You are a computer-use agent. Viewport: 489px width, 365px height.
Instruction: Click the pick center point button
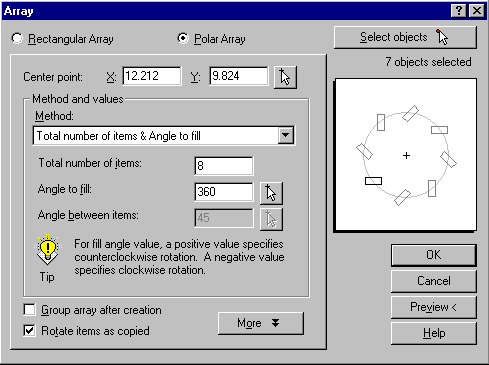point(285,77)
